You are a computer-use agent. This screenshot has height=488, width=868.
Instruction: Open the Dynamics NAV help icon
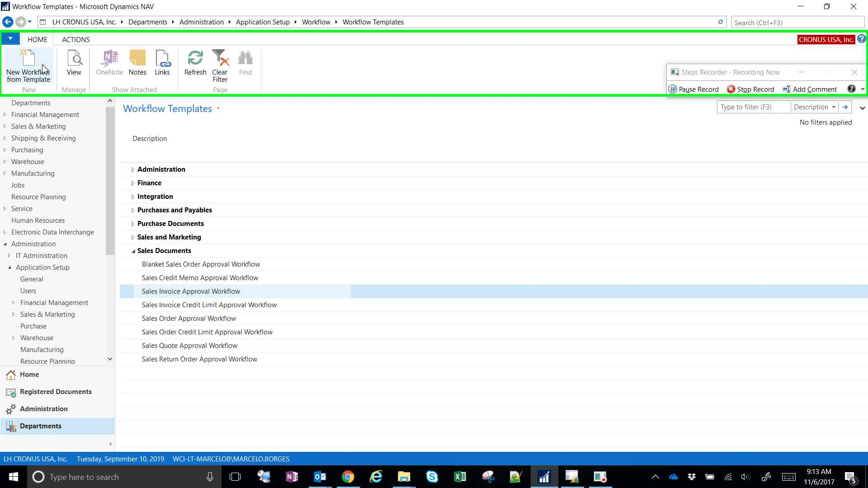(862, 39)
